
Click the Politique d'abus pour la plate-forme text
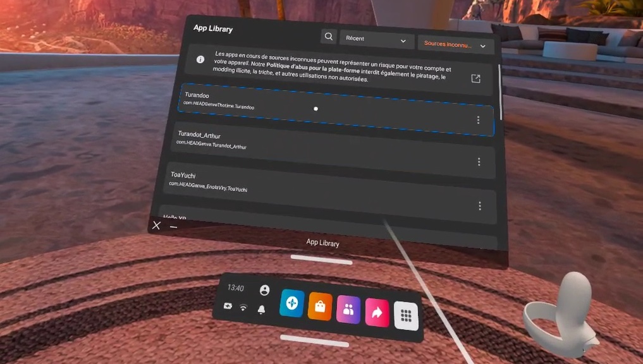click(313, 68)
